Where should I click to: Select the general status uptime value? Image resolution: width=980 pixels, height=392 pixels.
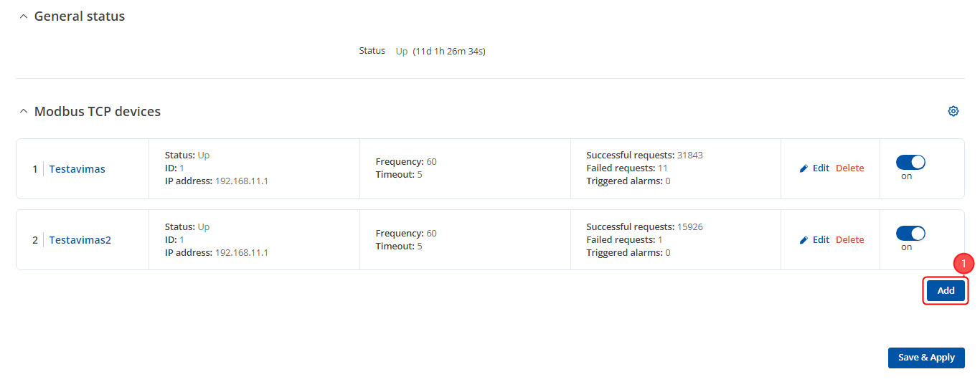click(x=449, y=52)
